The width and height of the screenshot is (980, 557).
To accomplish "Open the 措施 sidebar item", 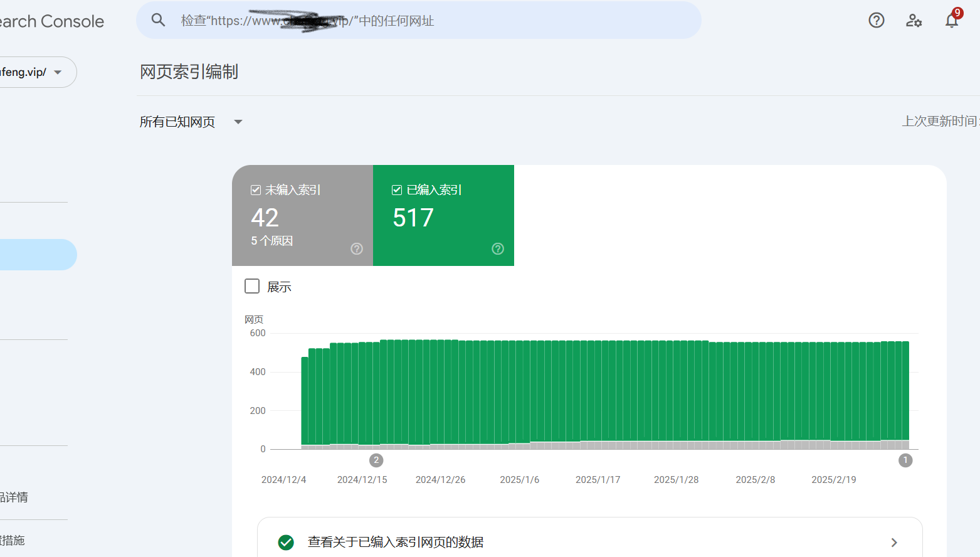I will click(x=13, y=540).
